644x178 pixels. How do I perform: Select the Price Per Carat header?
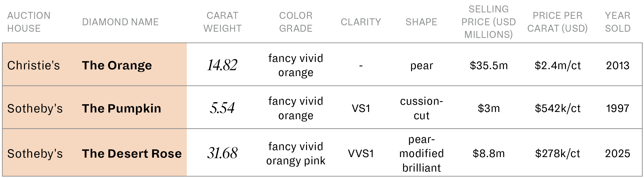[557, 22]
